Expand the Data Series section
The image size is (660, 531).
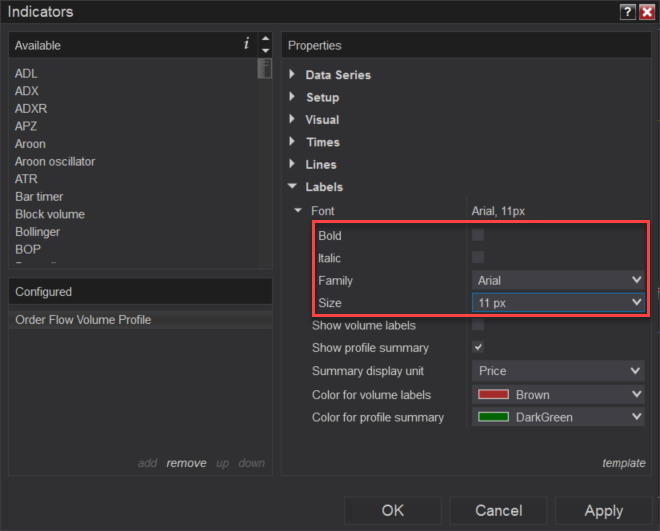pos(292,75)
